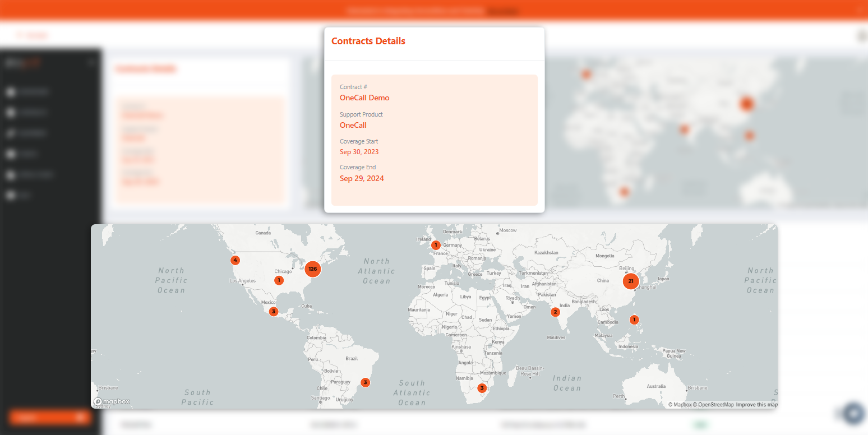868x435 pixels.
Task: Click the Santiago label on the map
Action: (321, 397)
